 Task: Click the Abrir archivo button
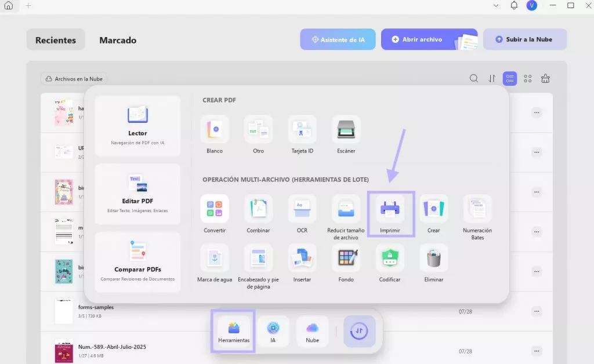click(x=429, y=39)
